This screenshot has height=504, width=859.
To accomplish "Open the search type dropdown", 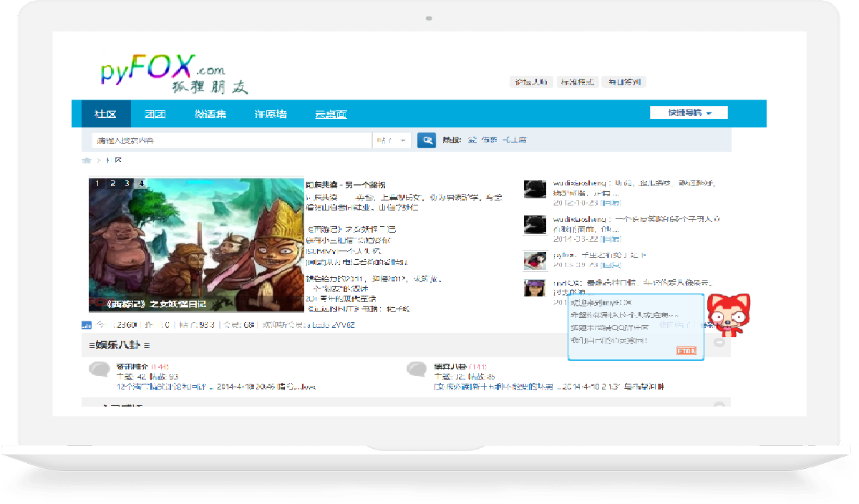I will coord(392,140).
